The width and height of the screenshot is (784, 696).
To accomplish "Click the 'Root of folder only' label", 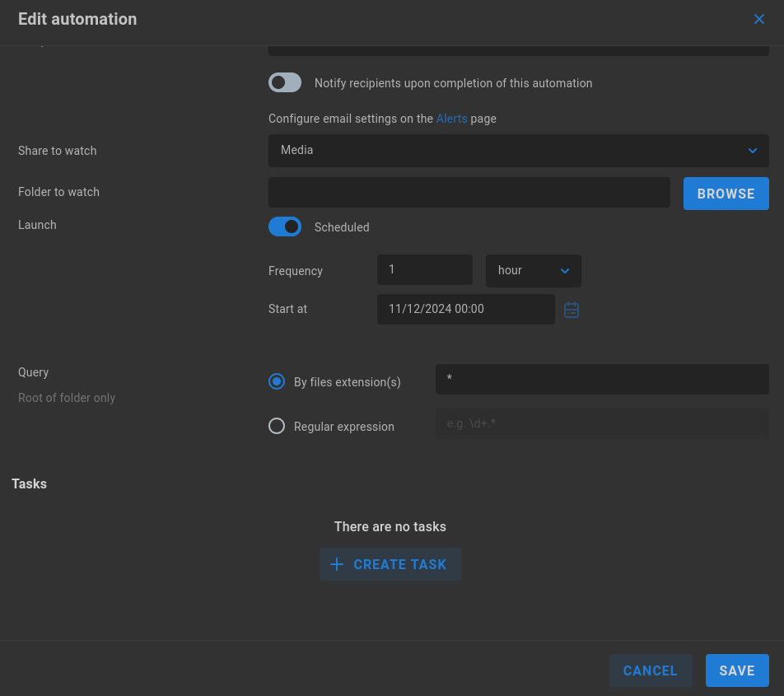I will [x=67, y=398].
